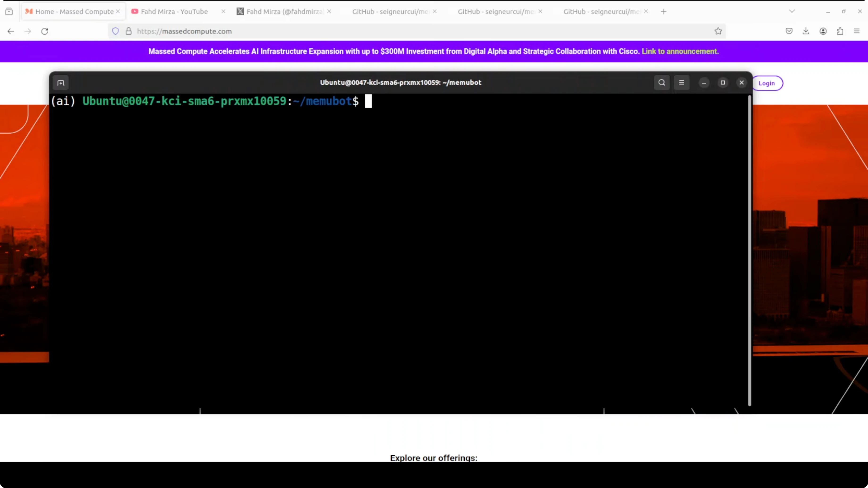Click the tracking protection shield
Viewport: 868px width, 488px height.
[115, 31]
